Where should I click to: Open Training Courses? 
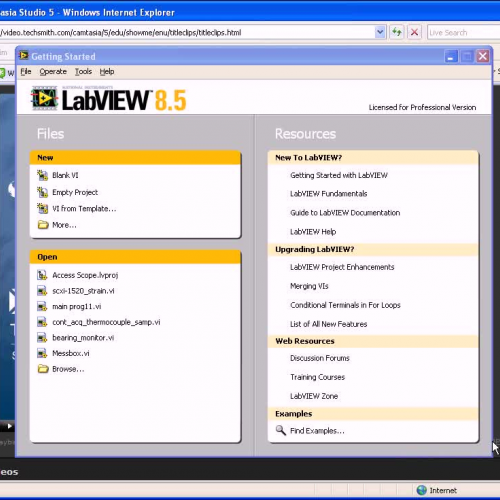point(317,377)
